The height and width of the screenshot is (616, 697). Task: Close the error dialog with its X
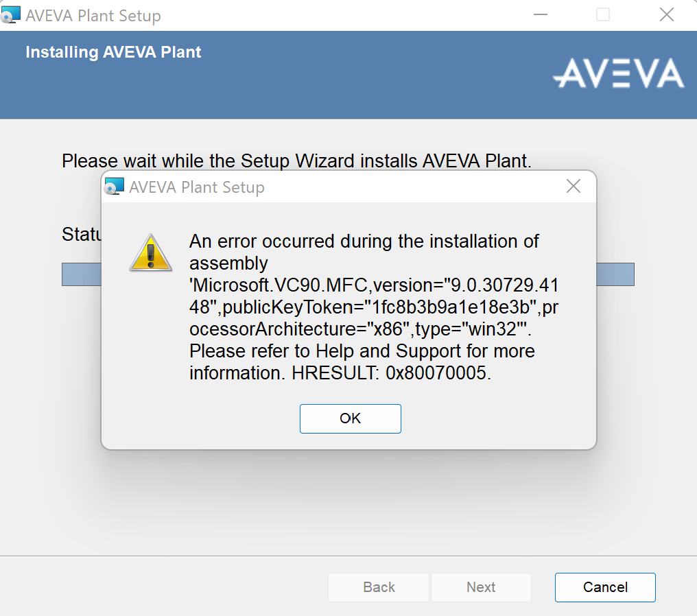(x=574, y=186)
